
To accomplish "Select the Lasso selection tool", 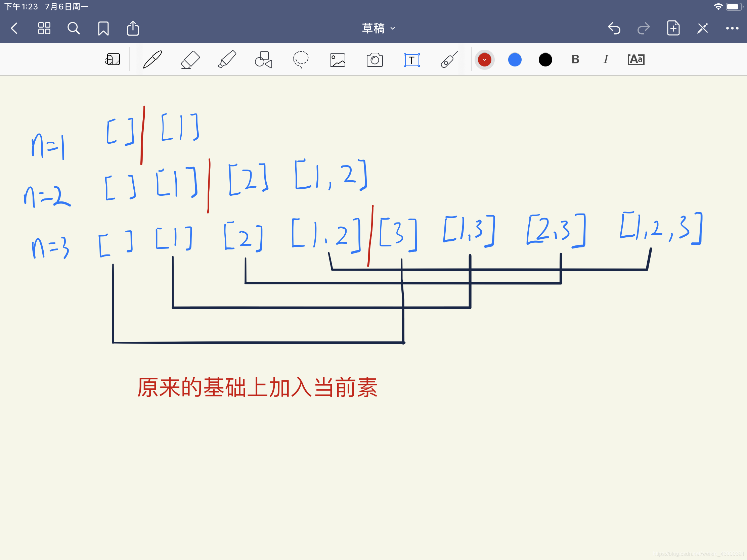I will point(300,60).
